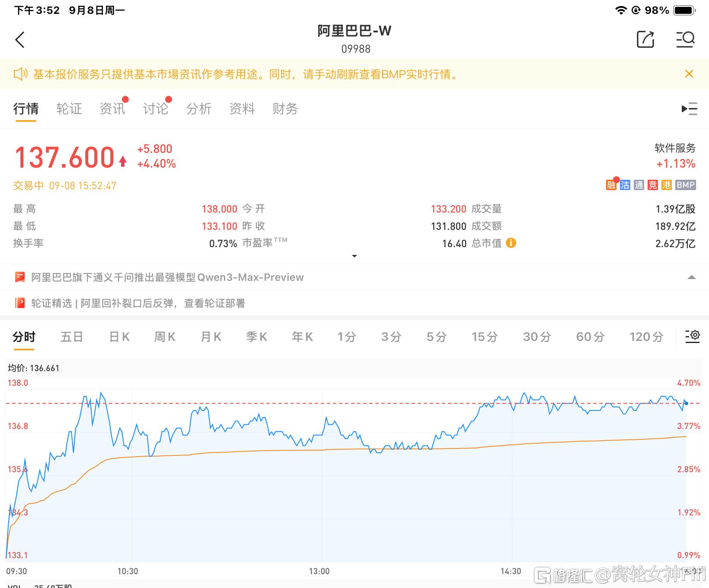Switch to the 轮证 tab
This screenshot has height=588, width=709.
pyautogui.click(x=69, y=109)
